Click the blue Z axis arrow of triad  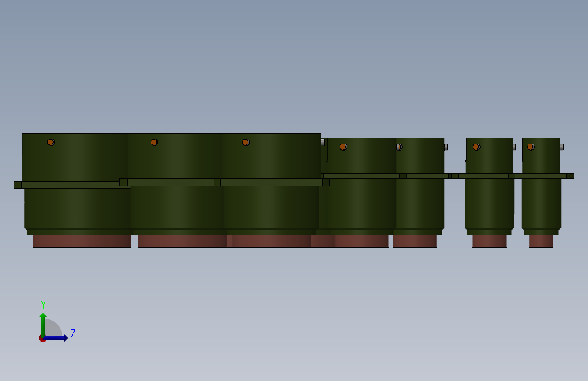pyautogui.click(x=56, y=338)
